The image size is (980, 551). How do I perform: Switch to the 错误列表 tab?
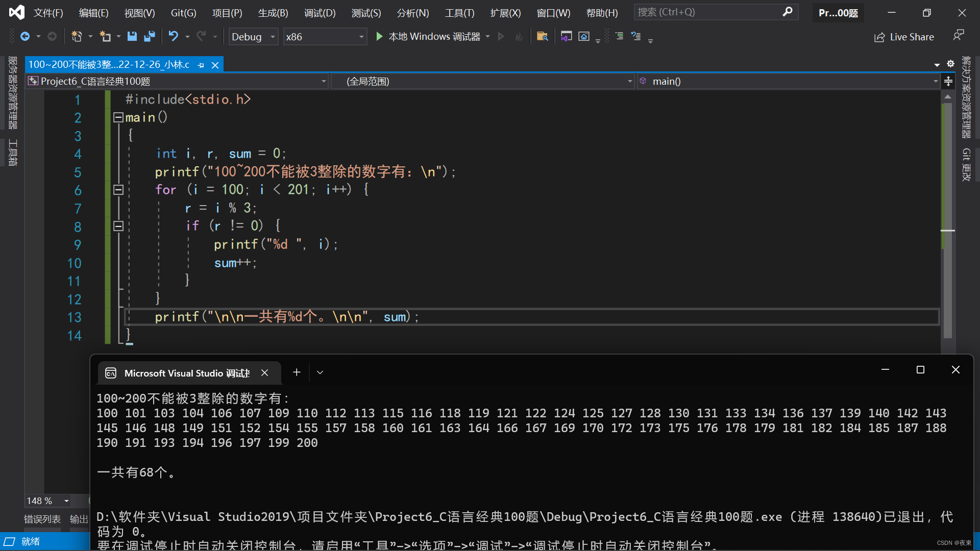coord(42,519)
